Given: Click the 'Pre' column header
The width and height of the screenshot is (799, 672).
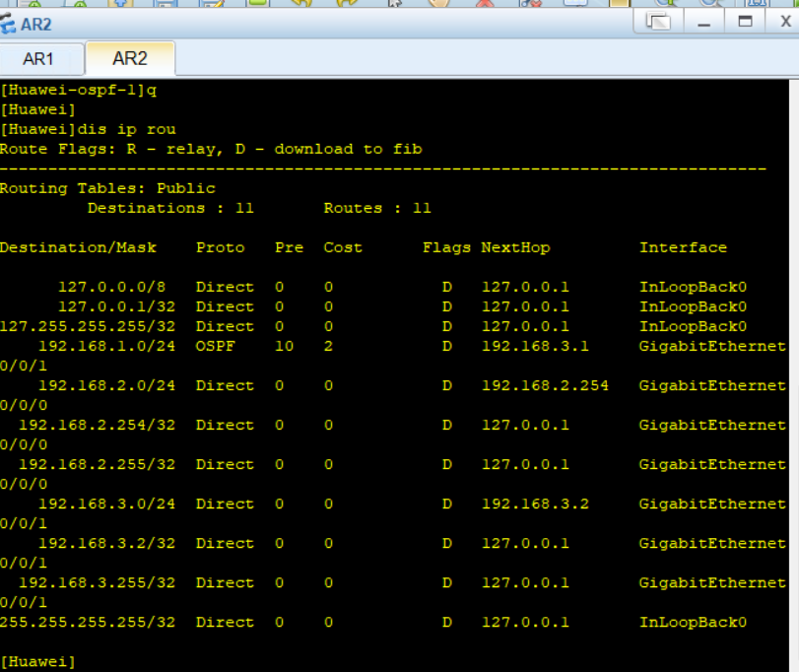Looking at the screenshot, I should (x=289, y=247).
